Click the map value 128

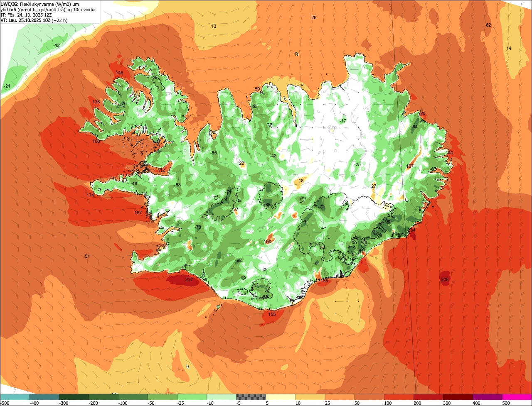tap(96, 102)
